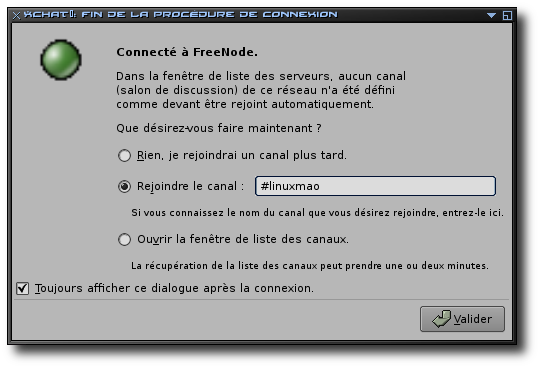Image resolution: width=540 pixels, height=368 pixels.
Task: Click the 'Toujours afficher ce dialogue après la connexion' label
Action: pos(174,288)
